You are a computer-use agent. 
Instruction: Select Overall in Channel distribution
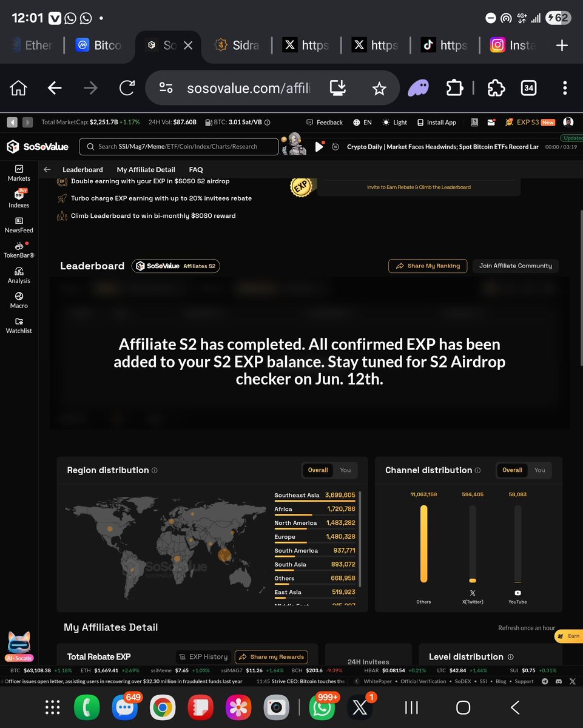[512, 470]
